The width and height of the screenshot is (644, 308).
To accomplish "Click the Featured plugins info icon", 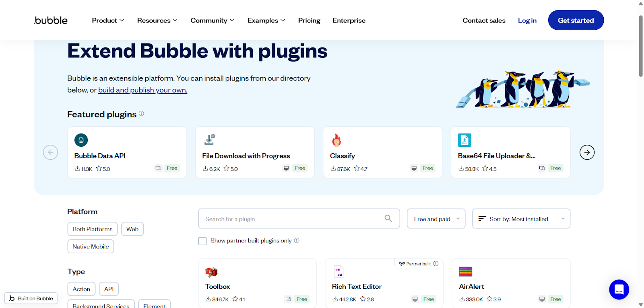I will click(141, 114).
